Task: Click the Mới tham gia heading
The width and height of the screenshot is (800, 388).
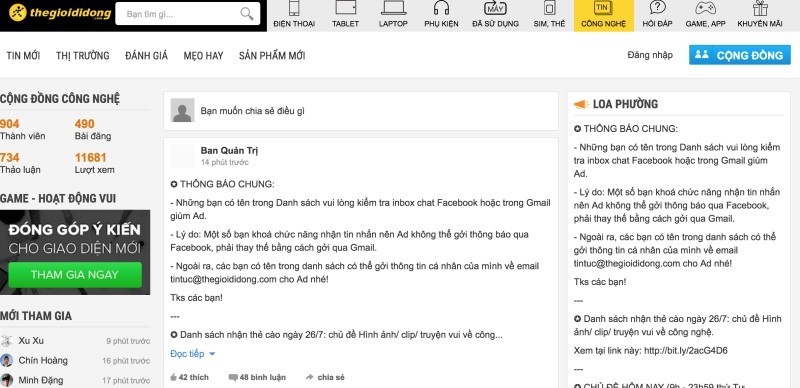Action: (x=36, y=316)
